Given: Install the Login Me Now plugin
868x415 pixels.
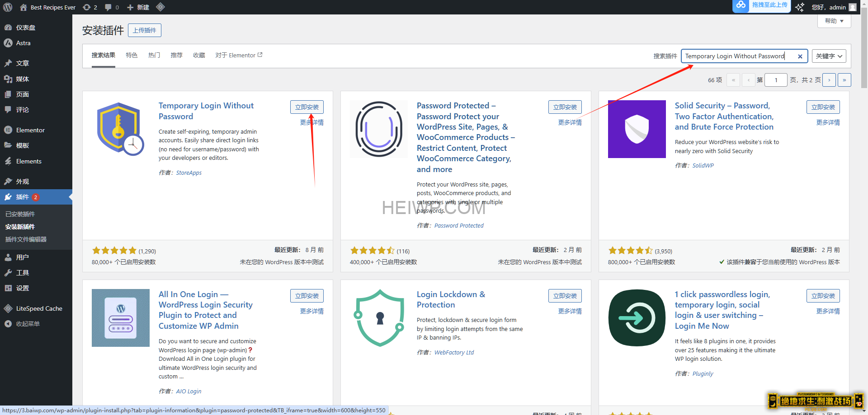Looking at the screenshot, I should coord(823,296).
